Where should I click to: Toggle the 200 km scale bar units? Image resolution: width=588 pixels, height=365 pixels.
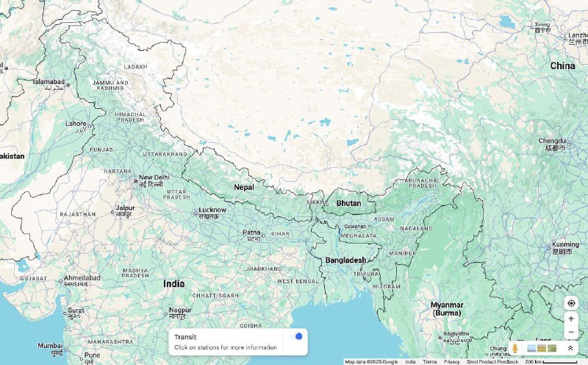551,362
